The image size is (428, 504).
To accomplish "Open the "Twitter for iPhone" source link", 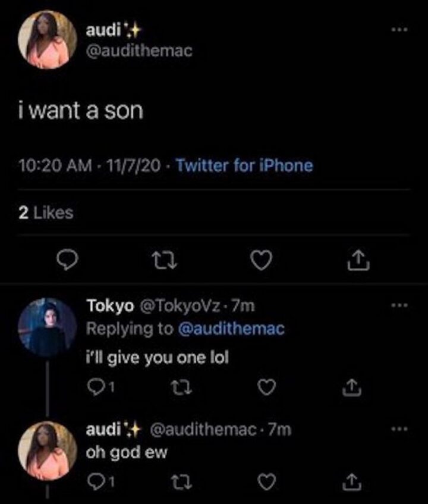I will [x=244, y=165].
